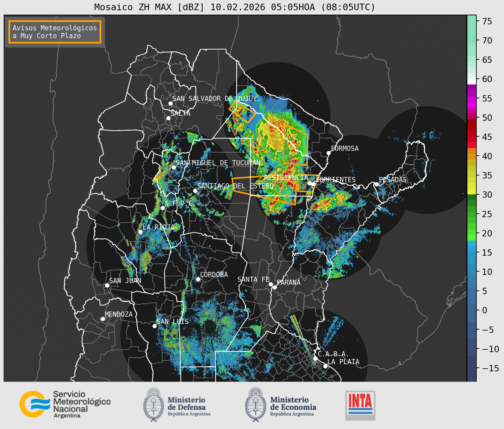Click the LA RIOJA label

tap(158, 227)
